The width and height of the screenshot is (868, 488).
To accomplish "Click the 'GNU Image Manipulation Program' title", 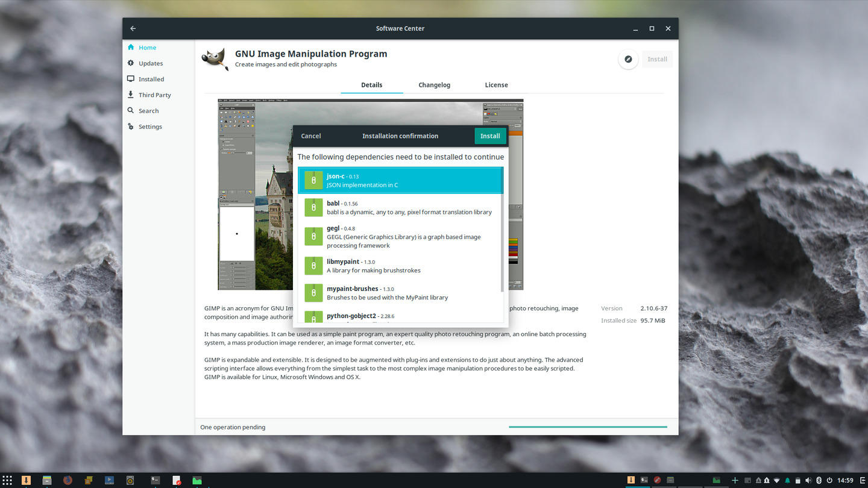I will [311, 54].
